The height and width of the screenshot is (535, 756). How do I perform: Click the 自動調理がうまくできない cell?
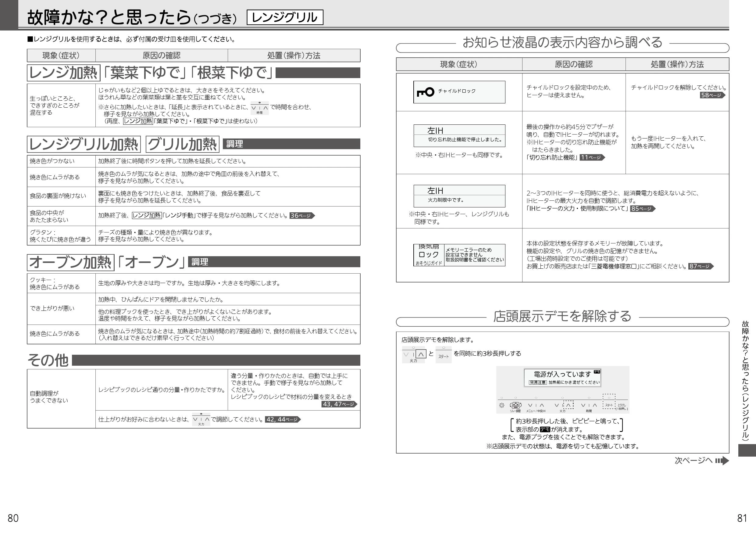point(61,399)
